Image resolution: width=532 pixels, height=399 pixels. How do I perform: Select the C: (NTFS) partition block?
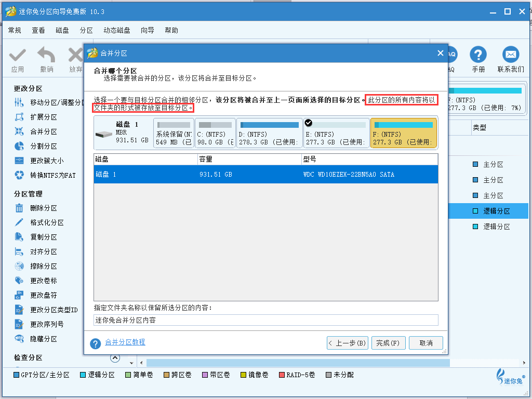pyautogui.click(x=215, y=134)
